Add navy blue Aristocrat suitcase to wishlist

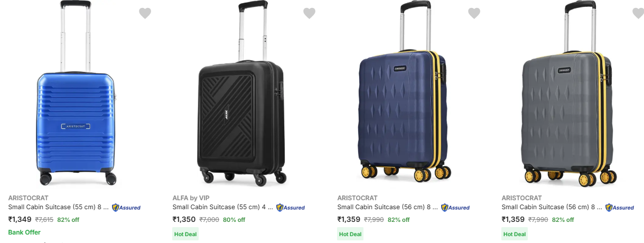click(x=474, y=13)
